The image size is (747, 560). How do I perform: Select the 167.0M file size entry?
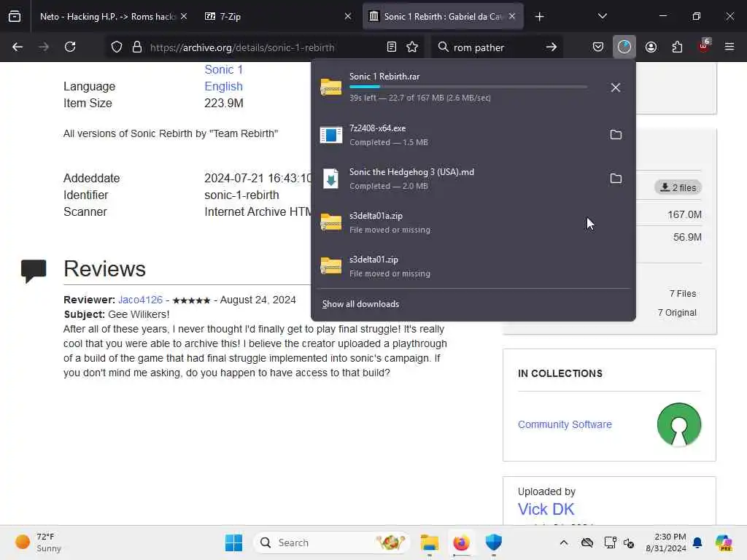pos(684,215)
